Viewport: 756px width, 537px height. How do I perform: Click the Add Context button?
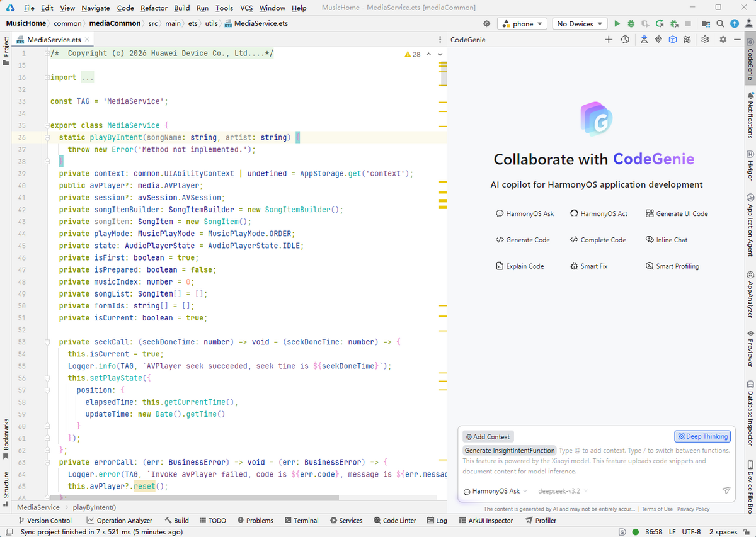488,436
